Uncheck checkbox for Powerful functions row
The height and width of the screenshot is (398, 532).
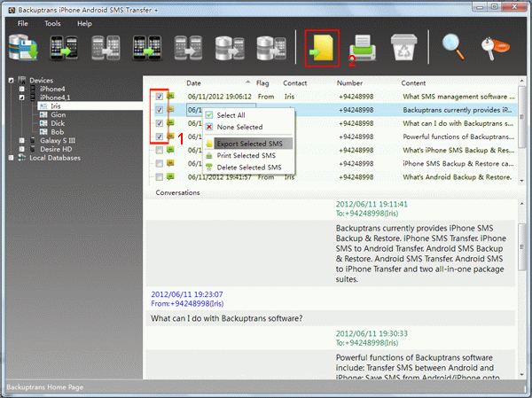(x=159, y=137)
